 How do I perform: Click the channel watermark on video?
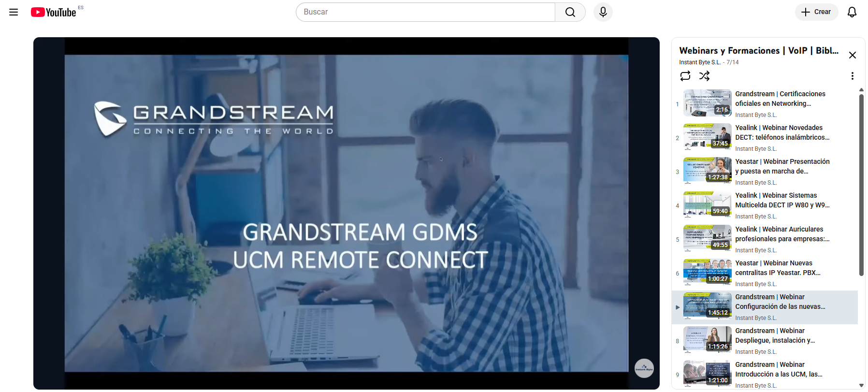tap(644, 368)
